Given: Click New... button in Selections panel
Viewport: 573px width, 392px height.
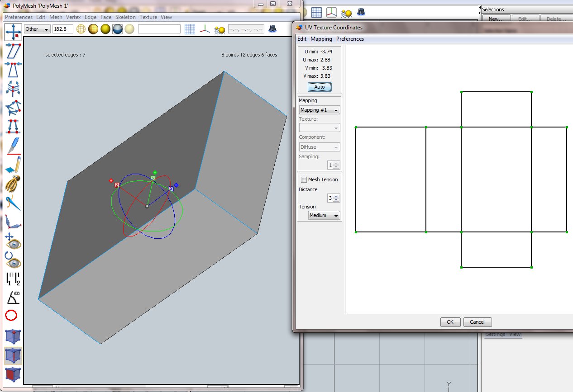Looking at the screenshot, I should coord(496,19).
